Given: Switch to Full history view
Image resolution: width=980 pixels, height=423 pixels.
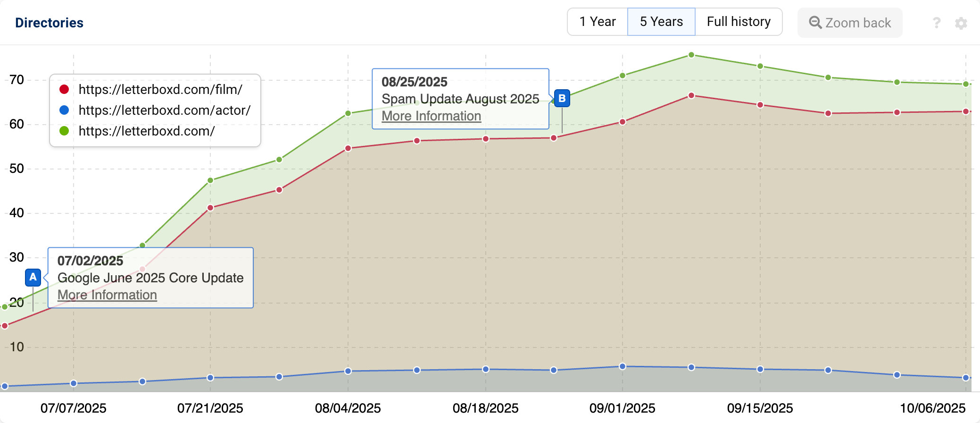Looking at the screenshot, I should [739, 22].
